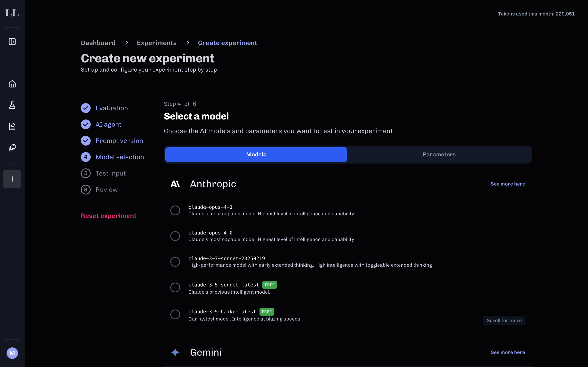Screen dimensions: 588x367
Task: Click the LL logo
Action: click(x=12, y=13)
